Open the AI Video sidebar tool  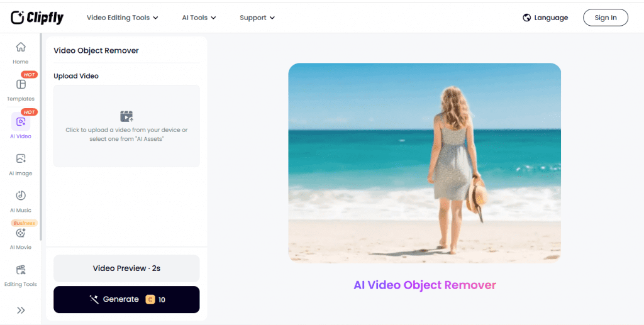click(x=21, y=121)
